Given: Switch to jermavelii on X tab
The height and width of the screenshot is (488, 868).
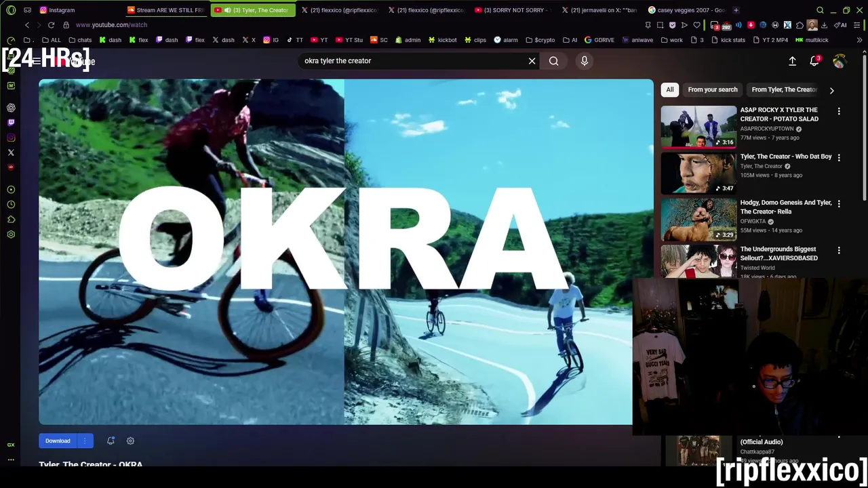Looking at the screenshot, I should pyautogui.click(x=600, y=10).
